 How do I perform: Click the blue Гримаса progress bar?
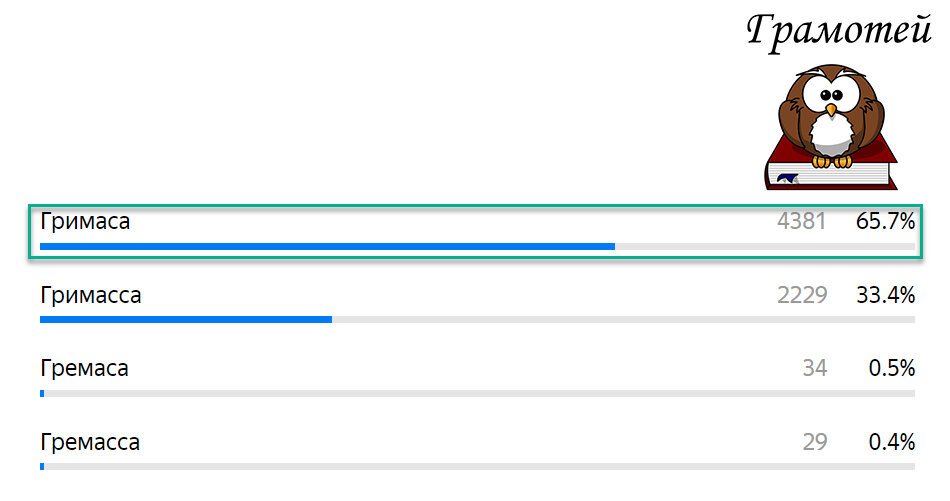[x=327, y=247]
